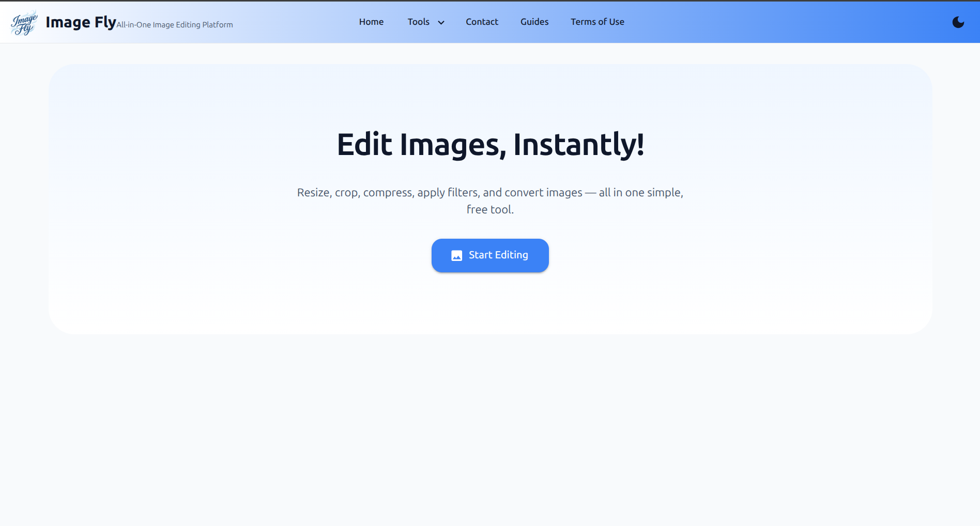Click the chevron arrow next to Tools
Screen dimensions: 980x526
pyautogui.click(x=441, y=22)
